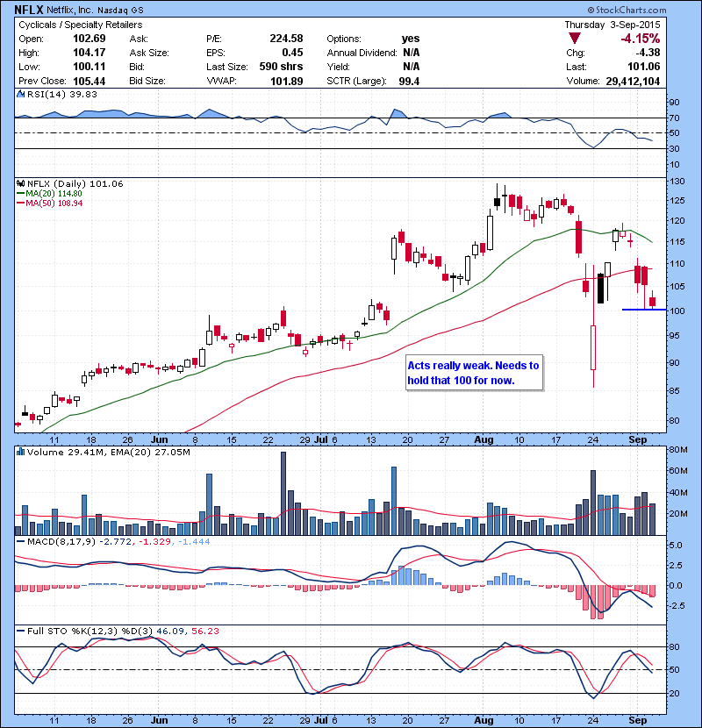Click the Full STO legend line marker
702x728 pixels.
coord(21,631)
